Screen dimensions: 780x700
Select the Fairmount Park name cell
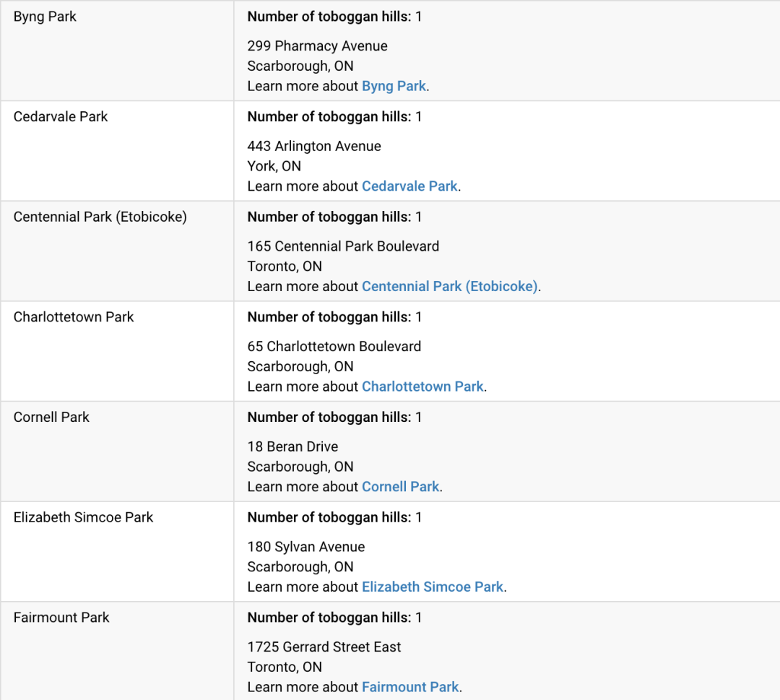pyautogui.click(x=118, y=652)
